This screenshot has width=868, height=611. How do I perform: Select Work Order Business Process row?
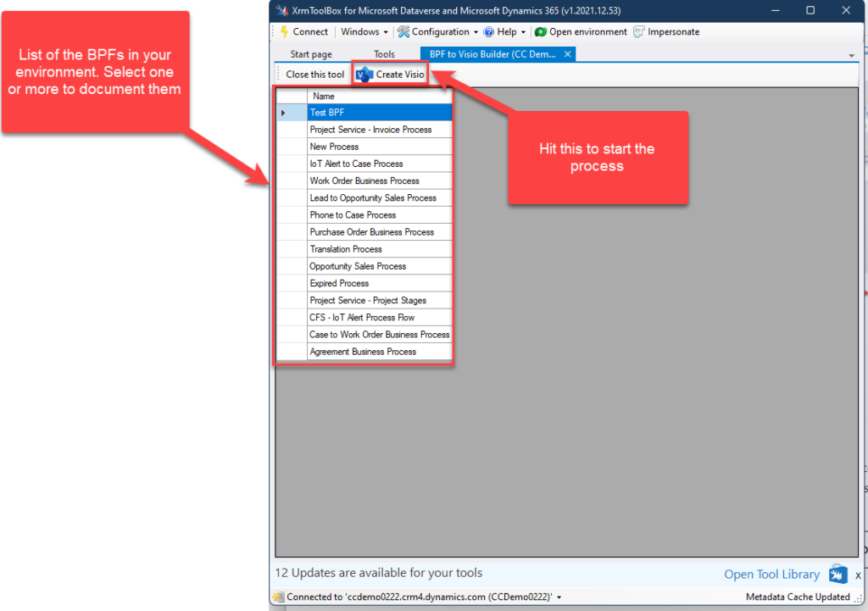coord(380,181)
